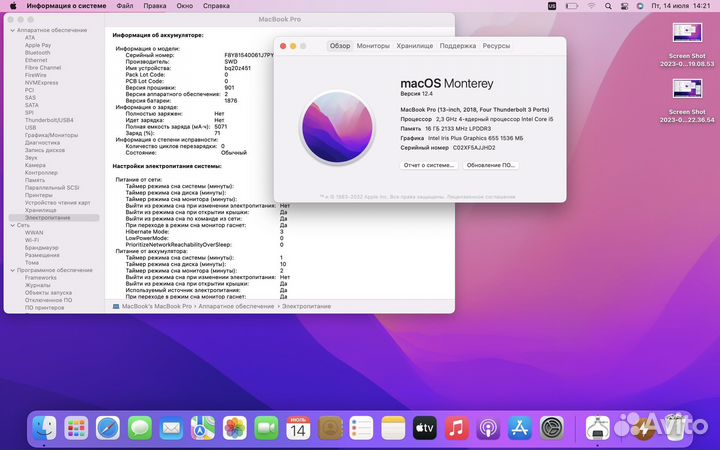
Task: Click the Отчет о системе... button
Action: (x=428, y=165)
